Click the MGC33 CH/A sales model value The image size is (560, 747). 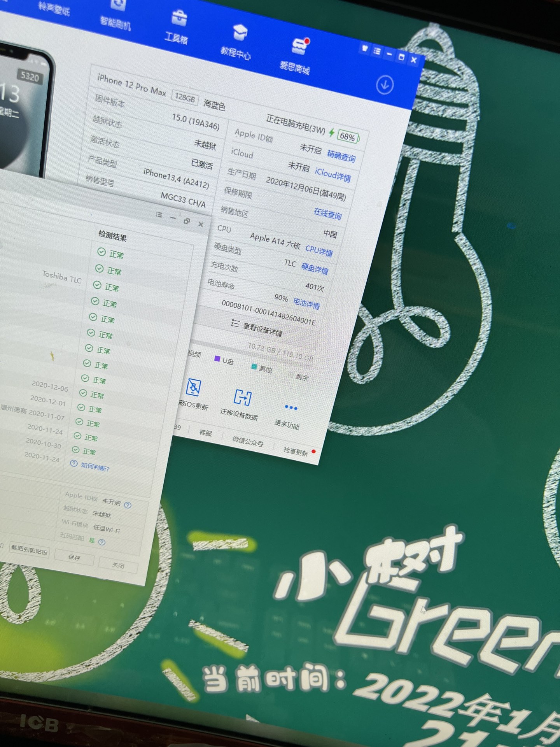click(183, 200)
